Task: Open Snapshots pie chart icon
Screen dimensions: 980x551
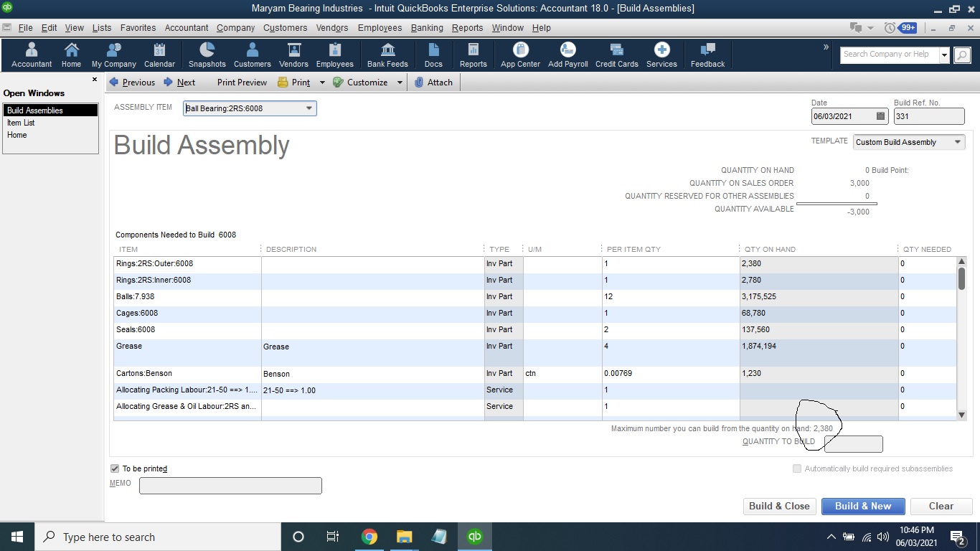Action: coord(207,55)
